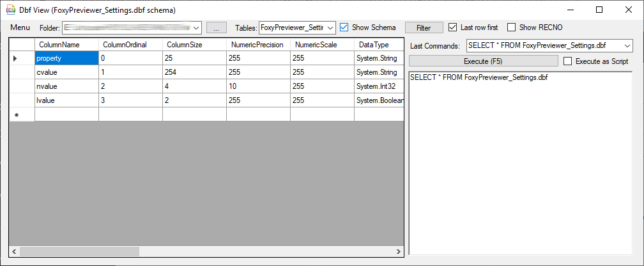Click the new row asterisk row header

tap(22, 114)
